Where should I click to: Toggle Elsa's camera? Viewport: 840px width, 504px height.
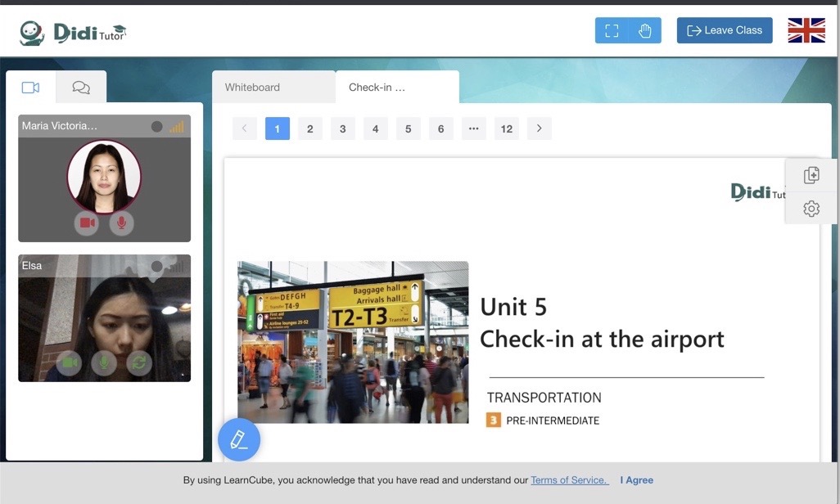70,363
